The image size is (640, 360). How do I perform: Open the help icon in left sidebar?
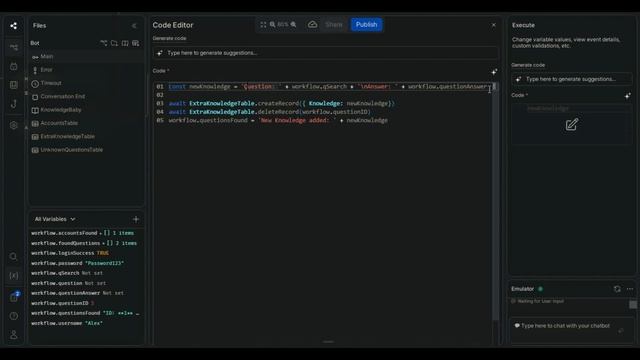[x=13, y=316]
